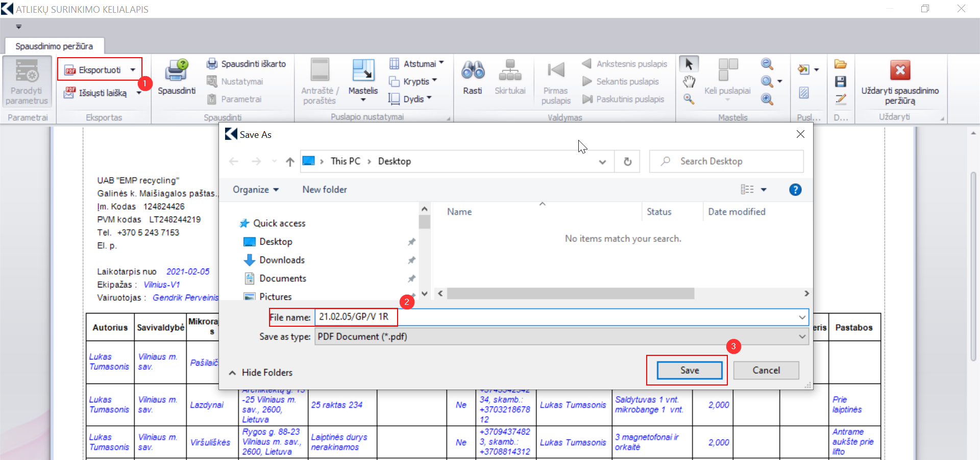Click the Mastelis scale icon

[x=363, y=71]
